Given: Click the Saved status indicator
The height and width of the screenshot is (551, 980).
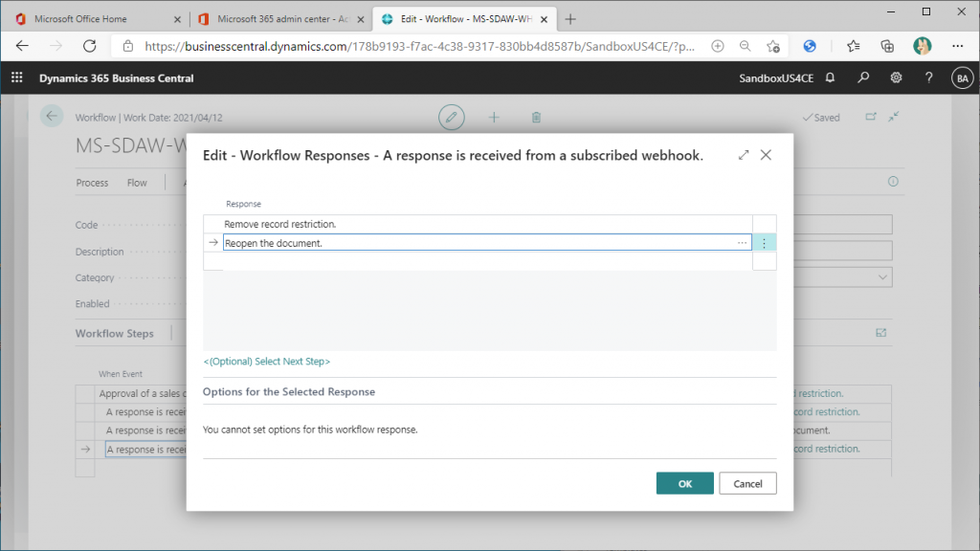Looking at the screenshot, I should coord(821,118).
